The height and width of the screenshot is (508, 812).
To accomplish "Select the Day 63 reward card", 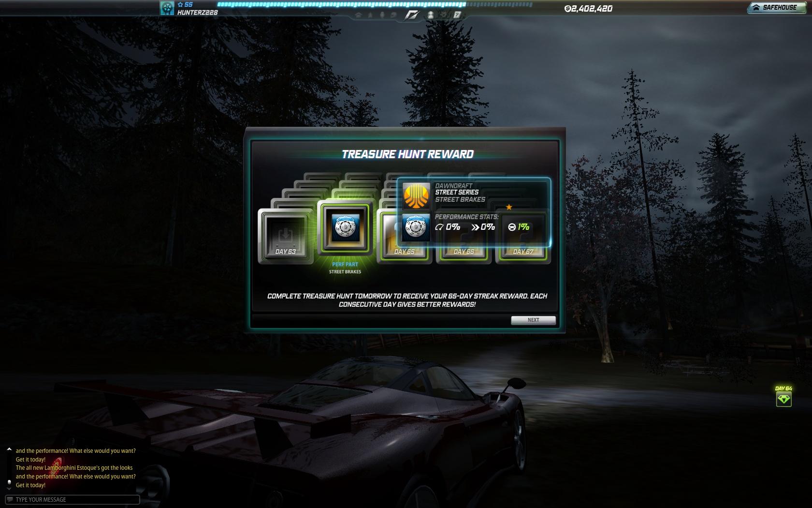I will point(285,236).
